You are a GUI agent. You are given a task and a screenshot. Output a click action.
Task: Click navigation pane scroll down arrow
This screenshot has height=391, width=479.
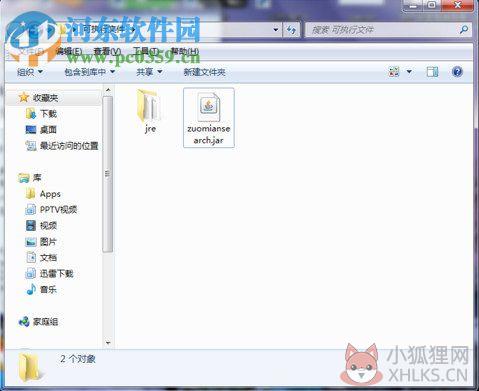click(108, 343)
